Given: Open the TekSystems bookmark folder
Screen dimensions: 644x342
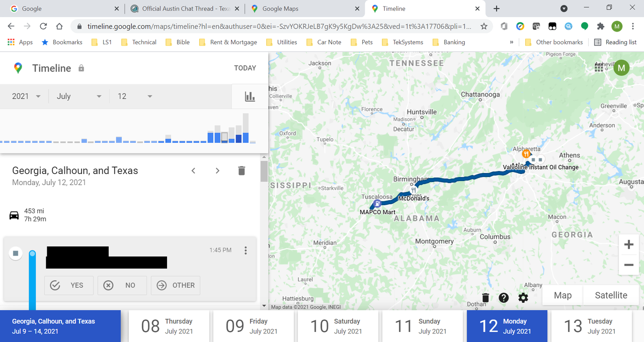Looking at the screenshot, I should point(403,42).
